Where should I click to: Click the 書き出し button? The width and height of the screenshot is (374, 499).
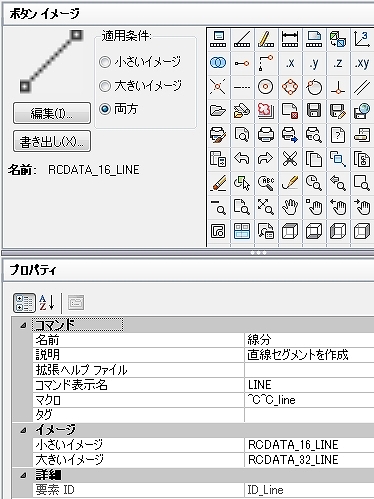pos(52,141)
